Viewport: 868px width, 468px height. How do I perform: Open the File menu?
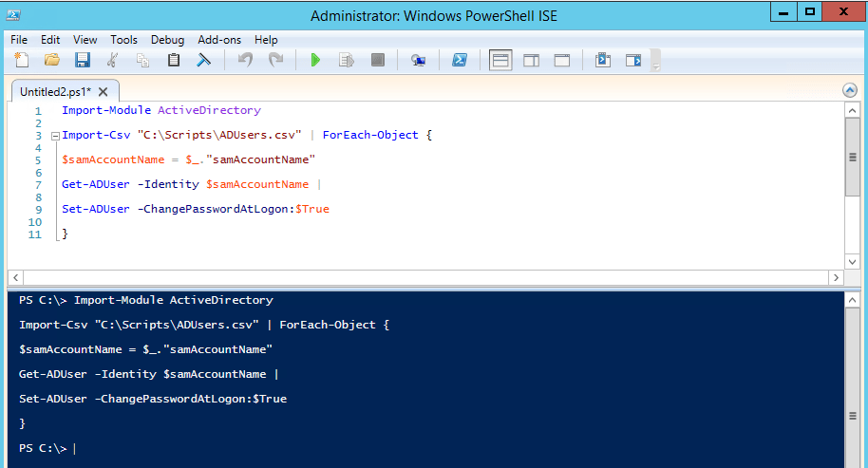pyautogui.click(x=19, y=40)
